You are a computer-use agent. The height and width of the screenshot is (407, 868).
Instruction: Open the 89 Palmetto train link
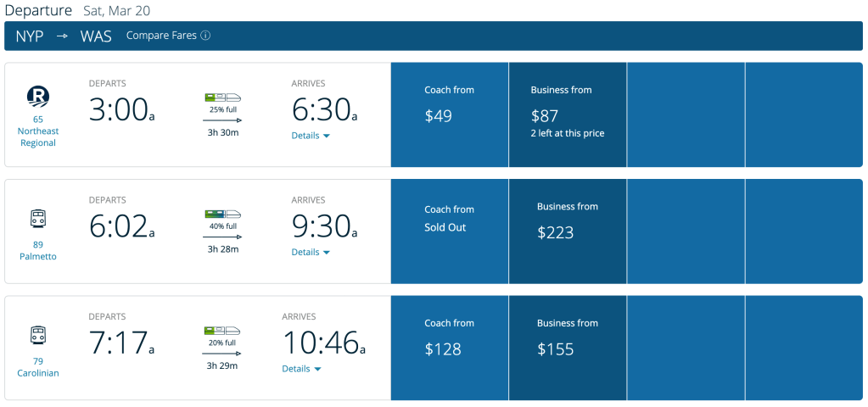click(38, 250)
